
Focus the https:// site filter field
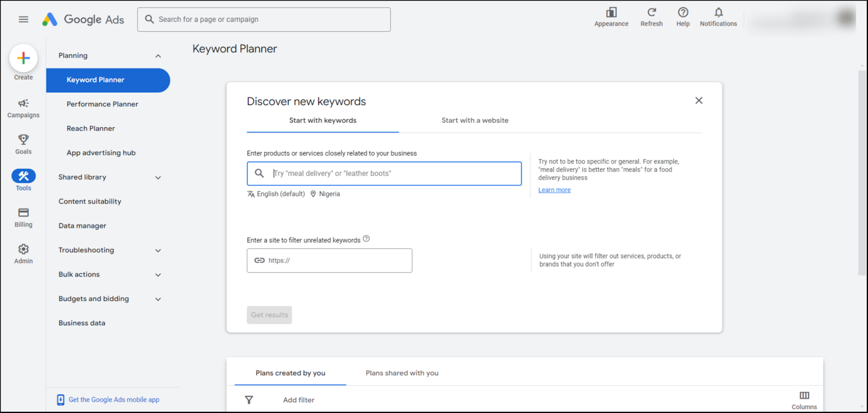point(329,261)
